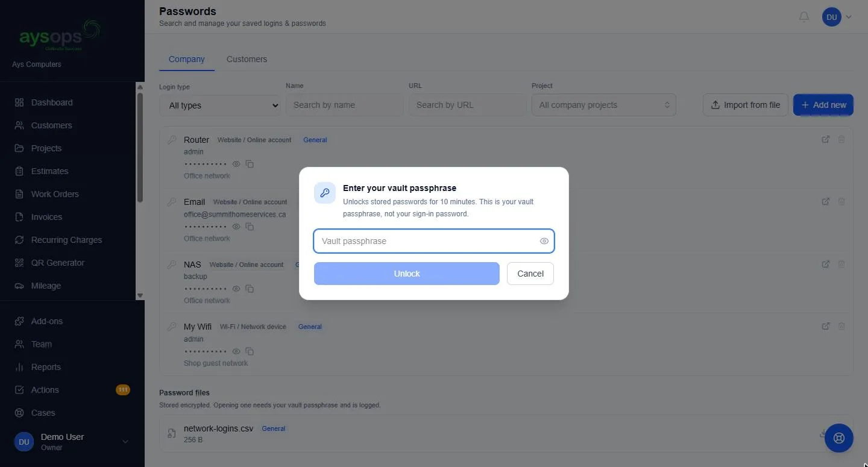This screenshot has height=467, width=868.
Task: Open the NAS entry external link icon
Action: (x=826, y=264)
